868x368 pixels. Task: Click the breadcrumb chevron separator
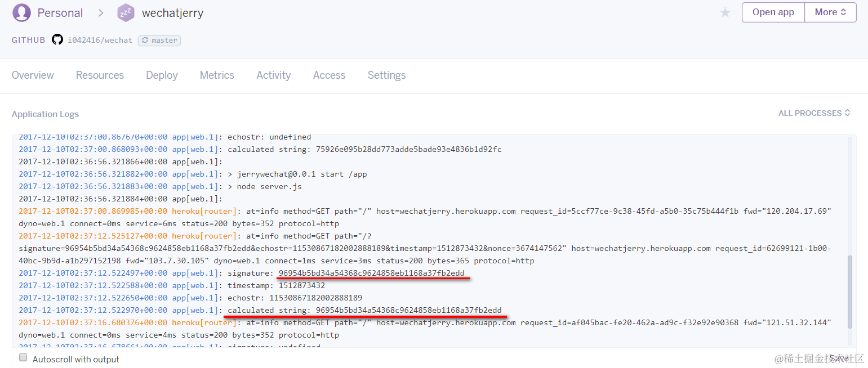pos(101,12)
